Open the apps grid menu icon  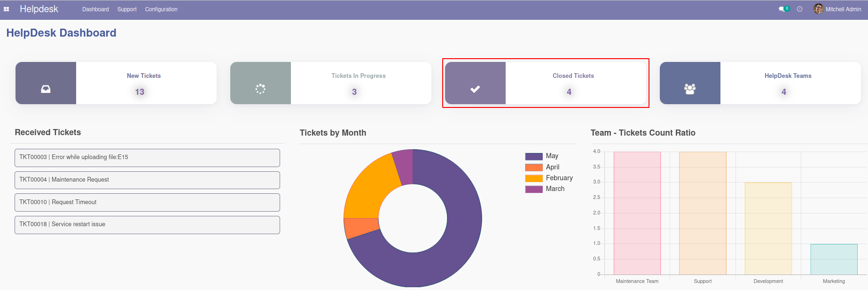point(7,9)
